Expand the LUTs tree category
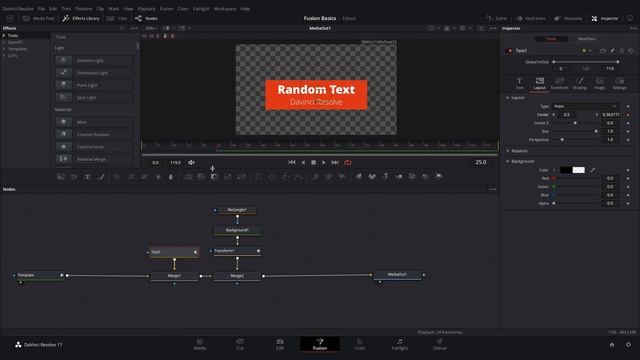640x360 pixels. pyautogui.click(x=4, y=56)
